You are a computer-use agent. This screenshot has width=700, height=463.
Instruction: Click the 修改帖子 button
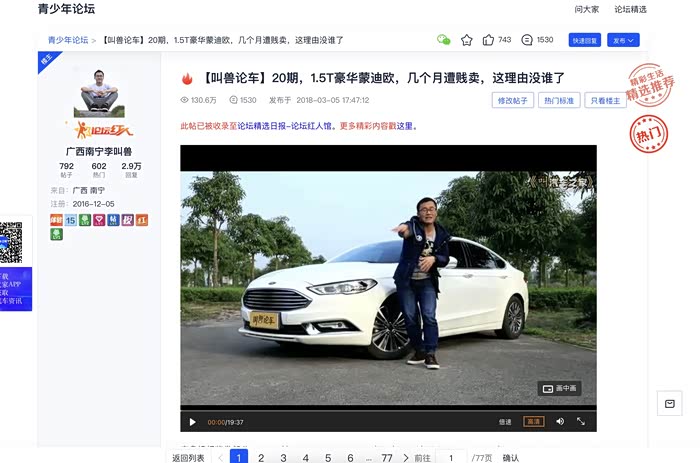pyautogui.click(x=512, y=100)
